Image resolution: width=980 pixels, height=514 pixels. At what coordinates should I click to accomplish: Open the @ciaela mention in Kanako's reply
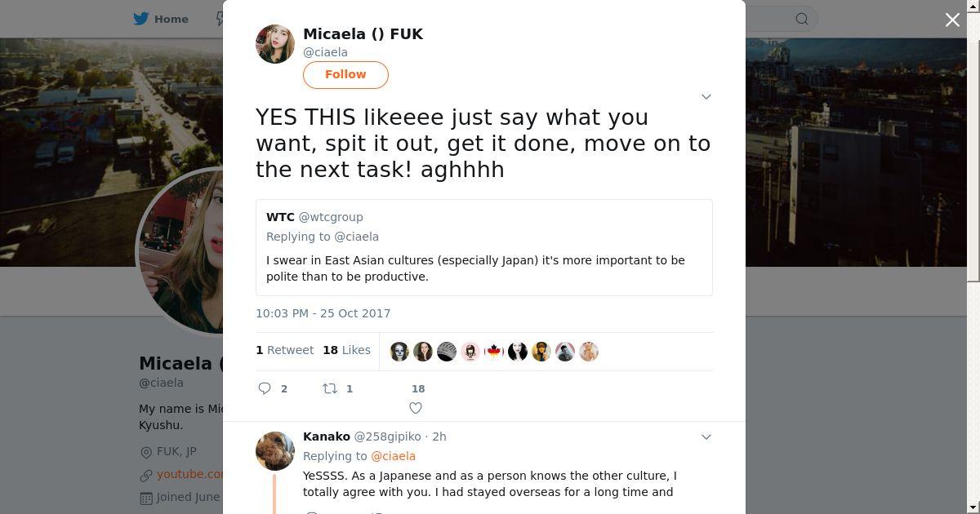[393, 456]
